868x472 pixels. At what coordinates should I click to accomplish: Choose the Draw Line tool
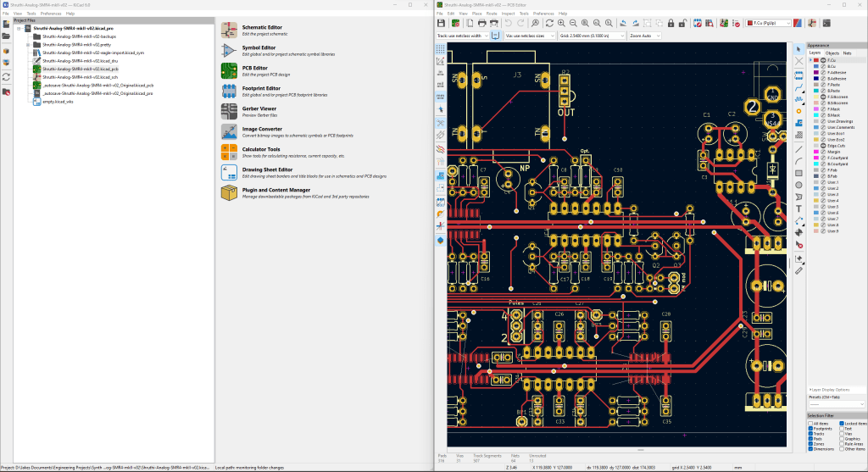798,148
